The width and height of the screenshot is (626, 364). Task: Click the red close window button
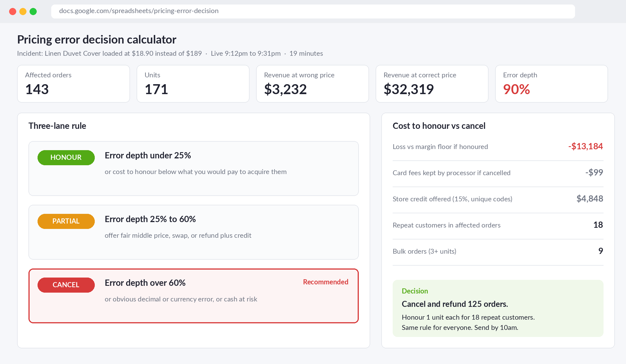click(x=13, y=11)
